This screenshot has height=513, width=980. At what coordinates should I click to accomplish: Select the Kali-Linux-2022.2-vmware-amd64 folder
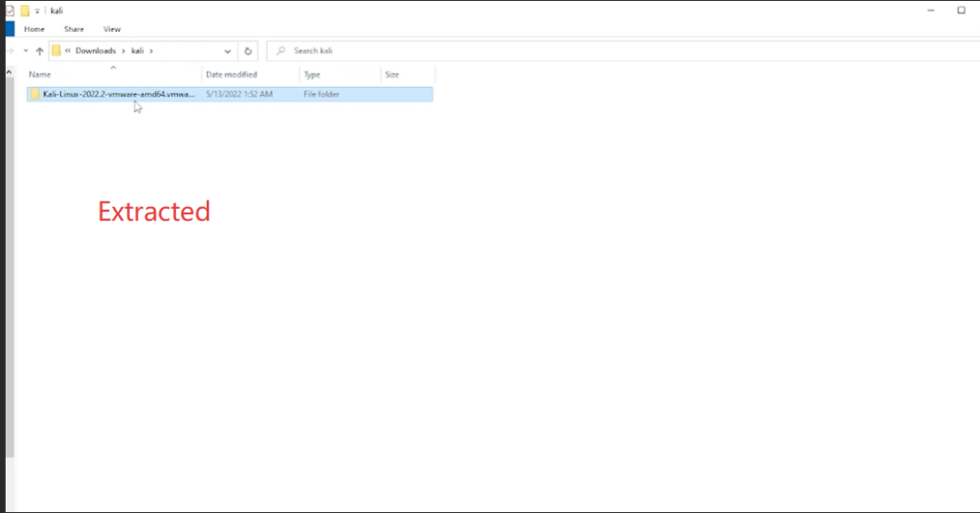tap(230, 95)
